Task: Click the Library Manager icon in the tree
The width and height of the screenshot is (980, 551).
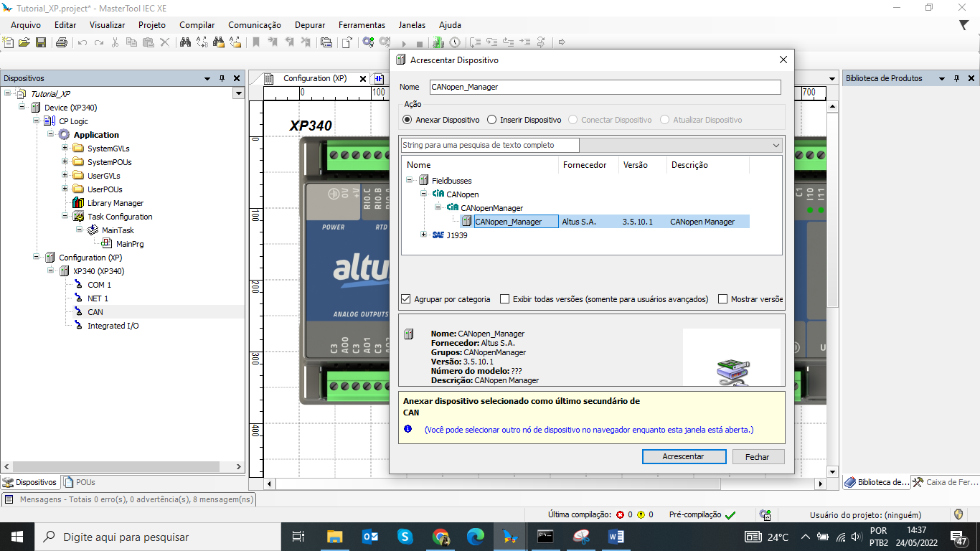Action: (78, 203)
